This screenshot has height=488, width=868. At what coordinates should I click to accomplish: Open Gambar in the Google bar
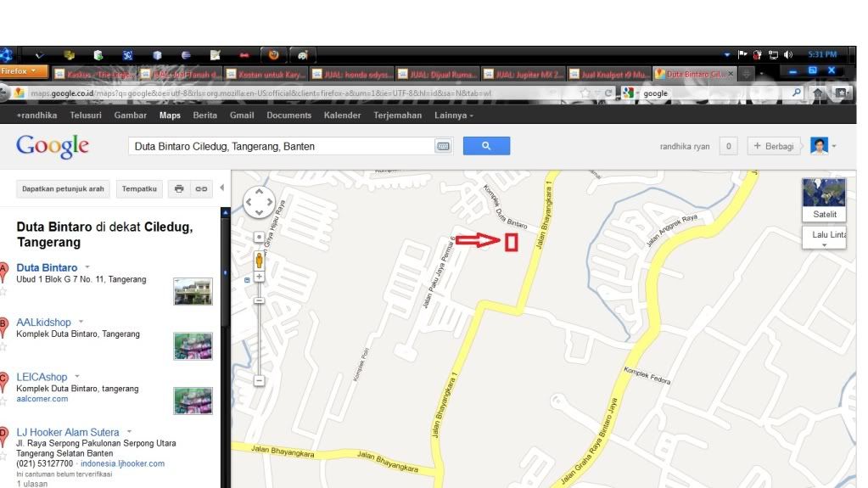(x=130, y=115)
